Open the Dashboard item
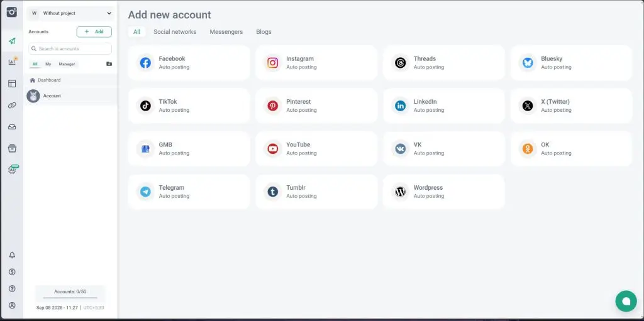Screen dimensions: 644x321 point(70,80)
